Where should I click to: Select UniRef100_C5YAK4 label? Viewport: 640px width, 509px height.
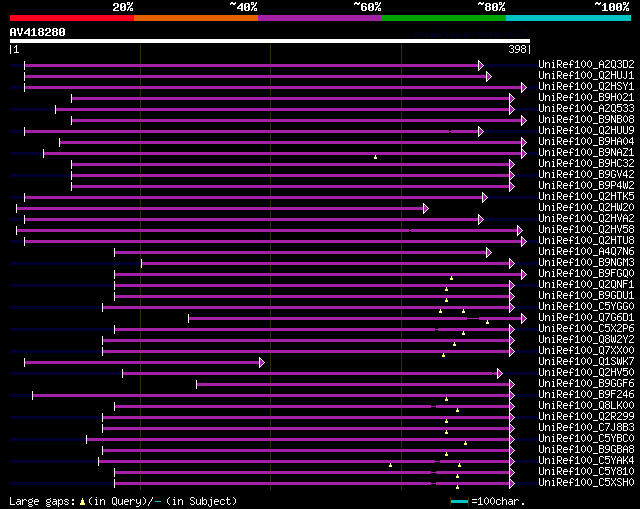pyautogui.click(x=586, y=461)
